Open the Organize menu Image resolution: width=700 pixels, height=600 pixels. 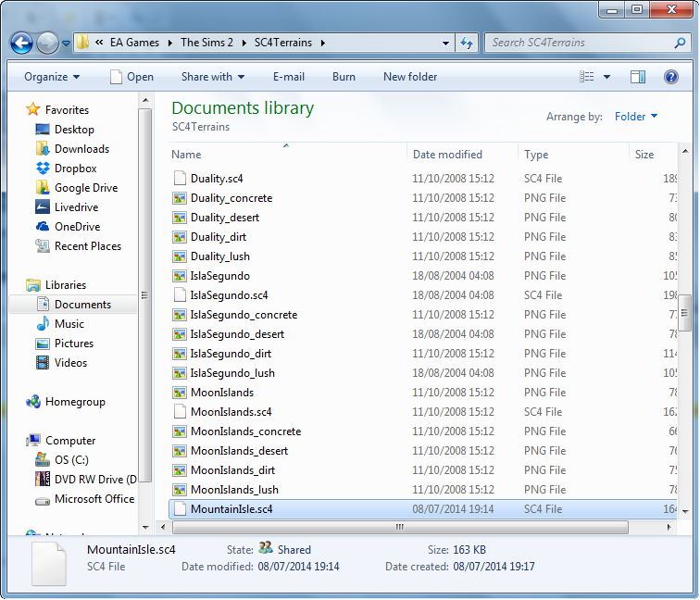[x=52, y=77]
